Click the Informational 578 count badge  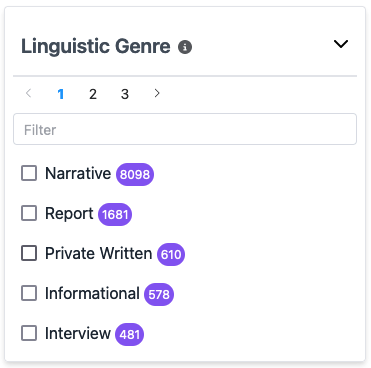159,294
